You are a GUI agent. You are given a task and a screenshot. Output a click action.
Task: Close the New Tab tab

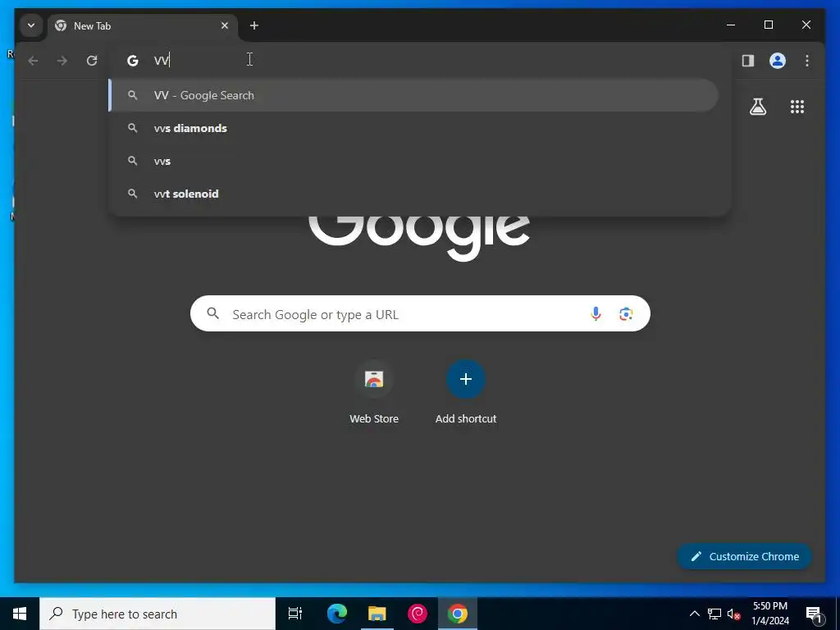[x=225, y=25]
